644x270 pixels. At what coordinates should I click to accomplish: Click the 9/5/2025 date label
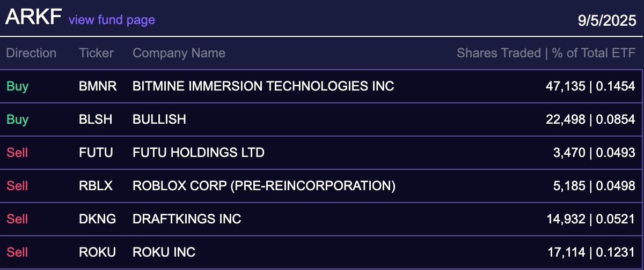[x=606, y=21]
